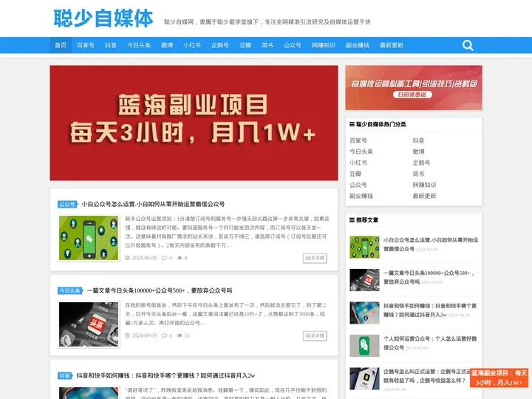Click comment icon on the 公众号 article
The width and height of the screenshot is (532, 399).
pyautogui.click(x=164, y=258)
